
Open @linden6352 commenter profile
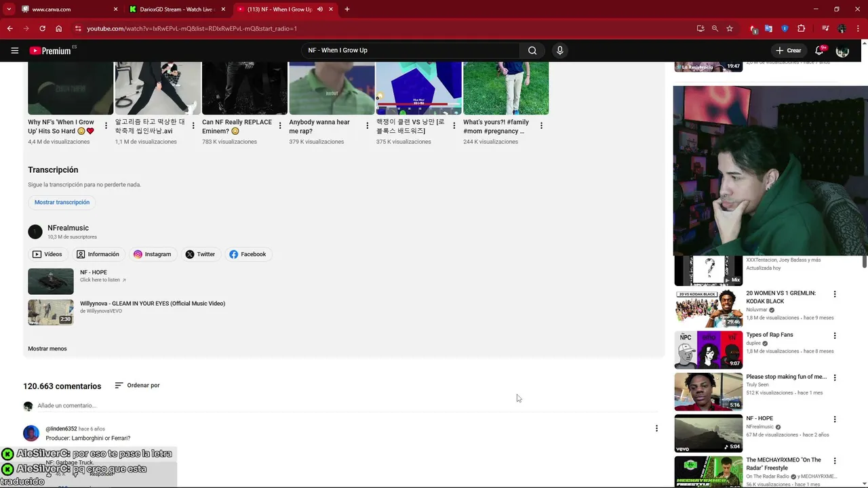pos(61,429)
